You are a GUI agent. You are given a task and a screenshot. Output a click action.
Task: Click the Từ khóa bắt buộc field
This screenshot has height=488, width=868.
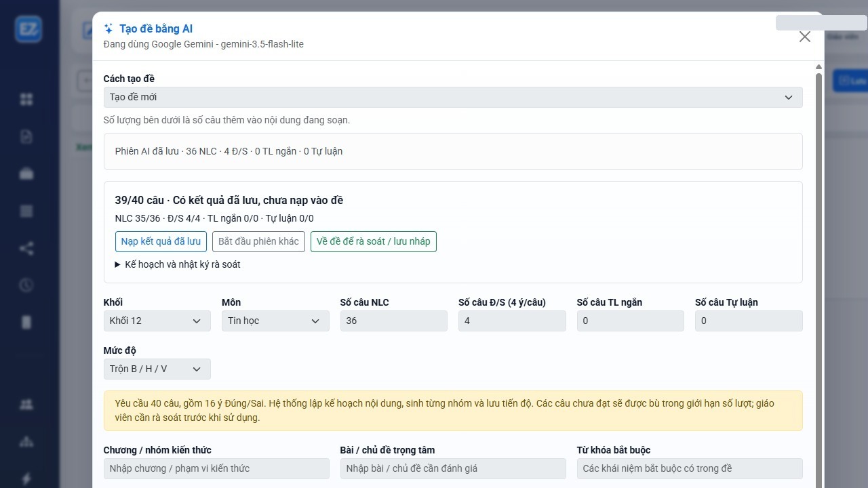click(x=690, y=468)
